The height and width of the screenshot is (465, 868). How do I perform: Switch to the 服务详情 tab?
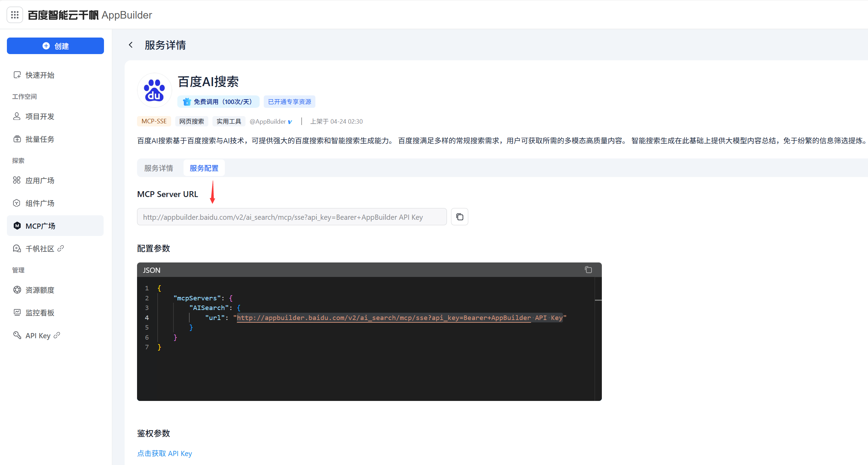pyautogui.click(x=158, y=168)
